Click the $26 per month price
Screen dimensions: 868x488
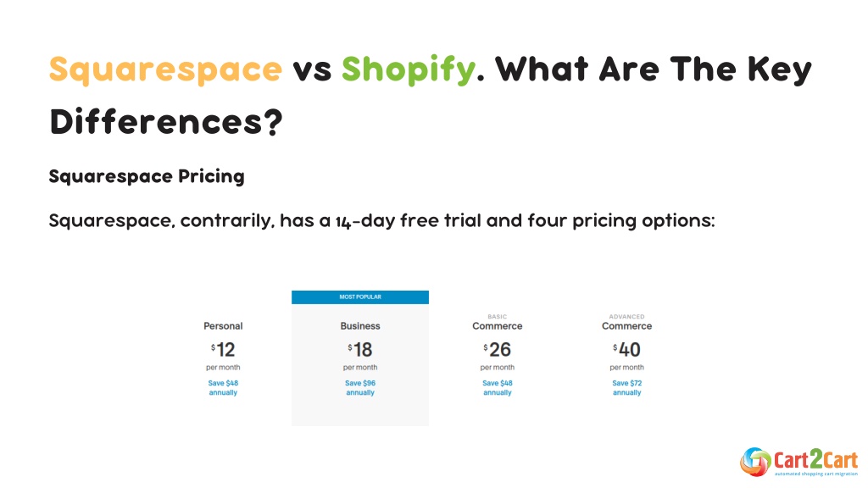(x=497, y=356)
